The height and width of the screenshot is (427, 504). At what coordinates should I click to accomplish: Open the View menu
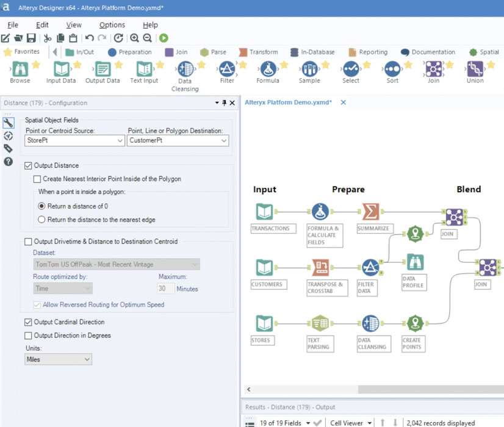point(74,25)
